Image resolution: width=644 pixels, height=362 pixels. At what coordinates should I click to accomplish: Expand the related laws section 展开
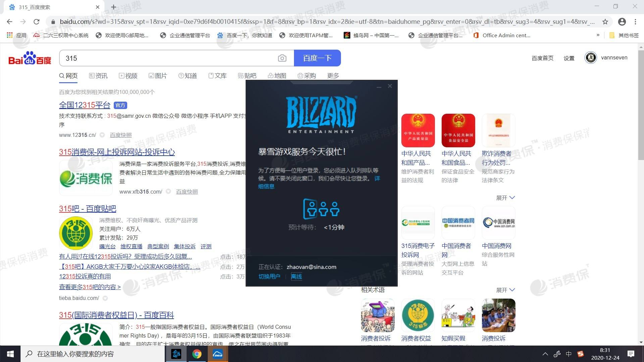505,198
